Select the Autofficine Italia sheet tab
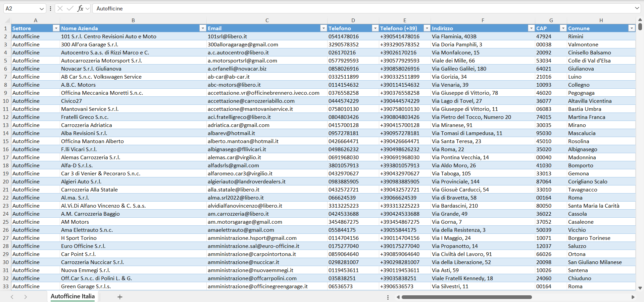 pos(73,296)
